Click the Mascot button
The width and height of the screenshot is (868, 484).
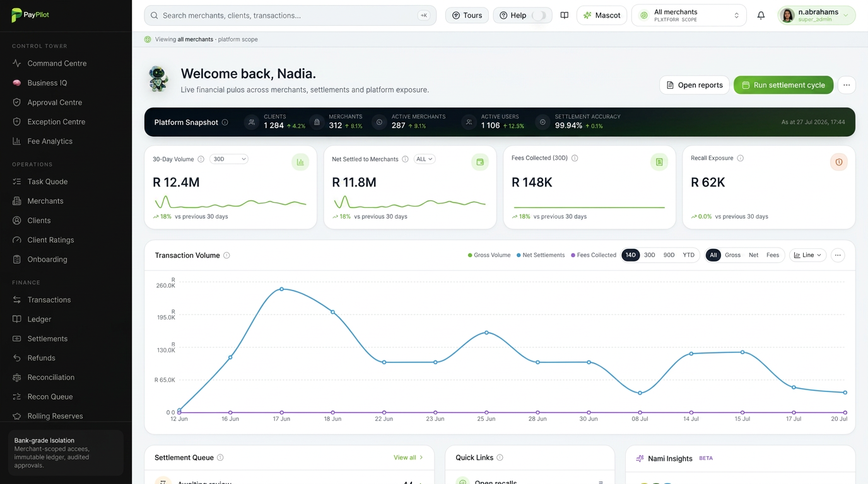(601, 15)
